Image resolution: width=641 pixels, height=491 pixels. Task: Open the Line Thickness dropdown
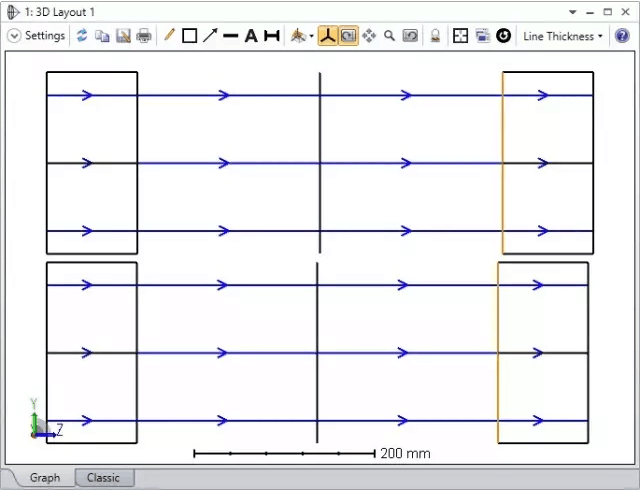pos(563,36)
